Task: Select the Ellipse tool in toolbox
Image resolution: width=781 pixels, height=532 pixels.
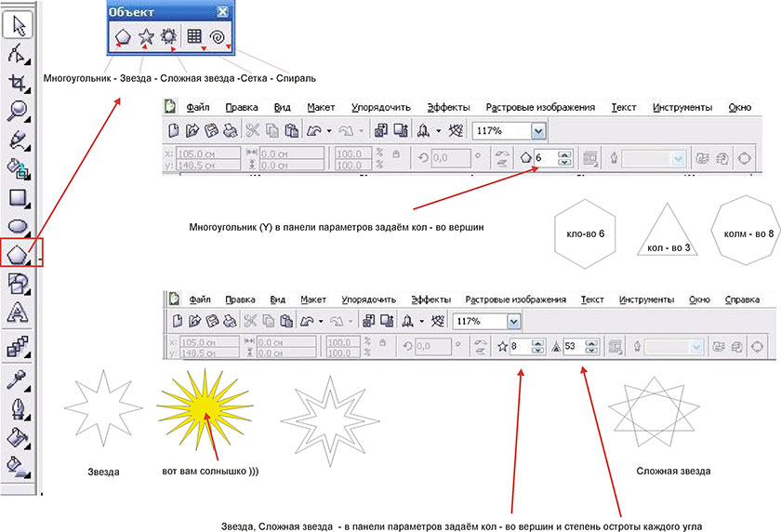Action: 19,225
